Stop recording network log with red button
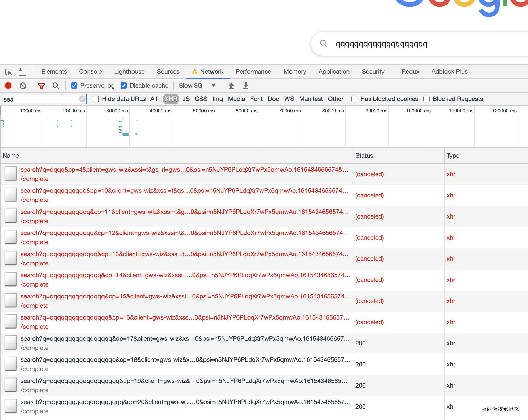The image size is (528, 420). [8, 86]
